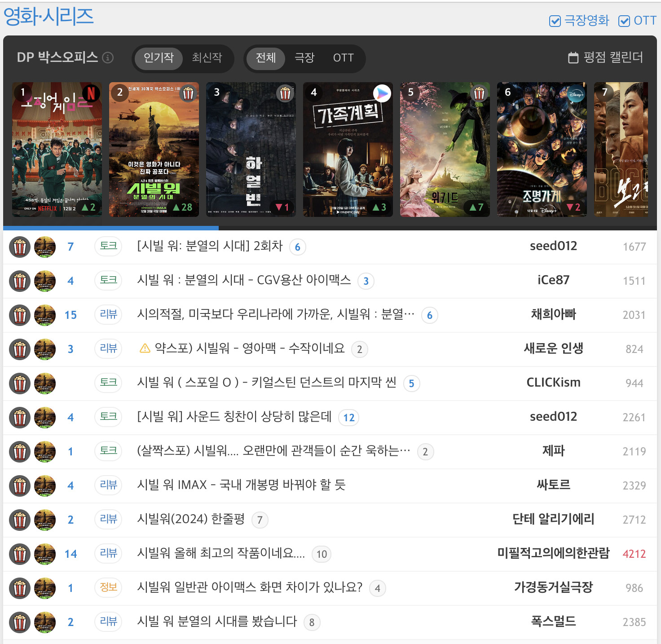Open the post 시빌 워 분열의 시대를 봤습니다

tap(217, 622)
